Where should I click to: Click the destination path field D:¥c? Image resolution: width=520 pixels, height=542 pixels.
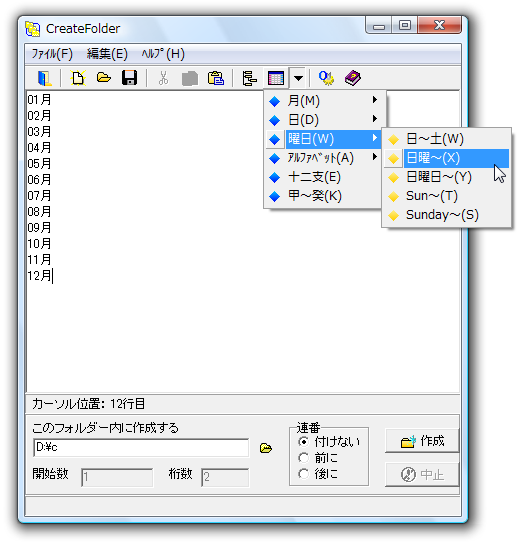coord(141,448)
